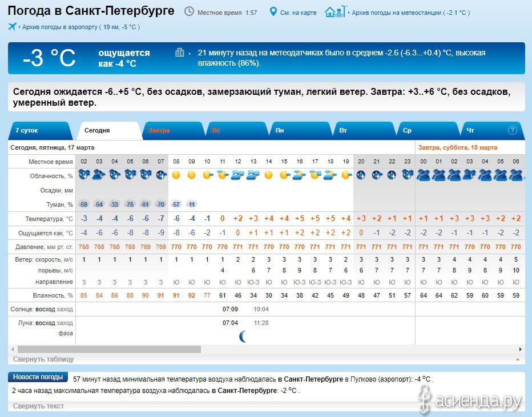Click the right scroll arrow of the table
532x417 pixels.
[520, 349]
